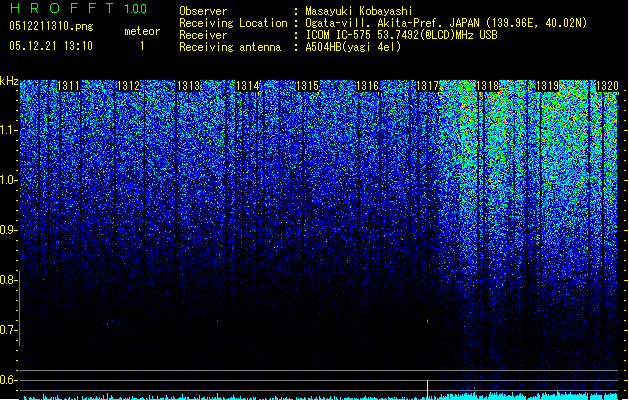The height and width of the screenshot is (400, 629).
Task: Click the kHz axis unit label
Action: click(x=9, y=81)
